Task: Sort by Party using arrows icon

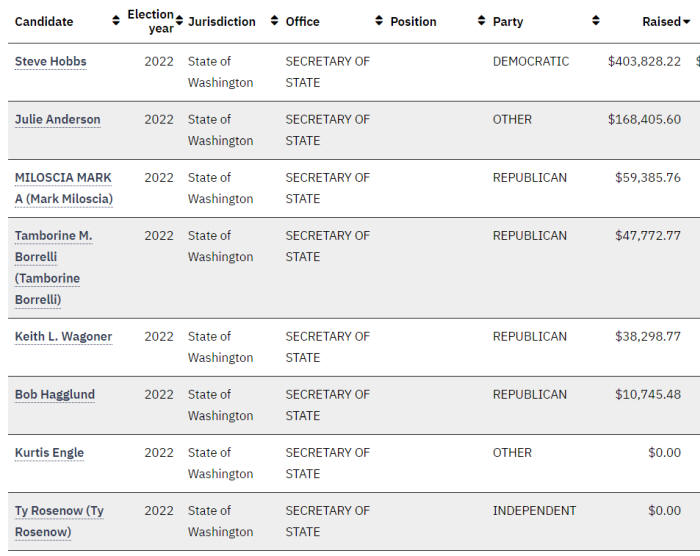Action: click(x=596, y=21)
